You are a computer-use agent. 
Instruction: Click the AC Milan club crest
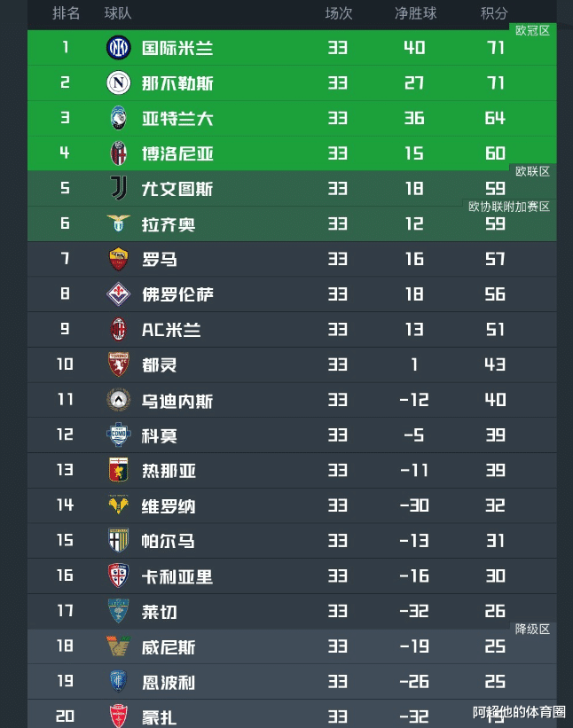[118, 330]
